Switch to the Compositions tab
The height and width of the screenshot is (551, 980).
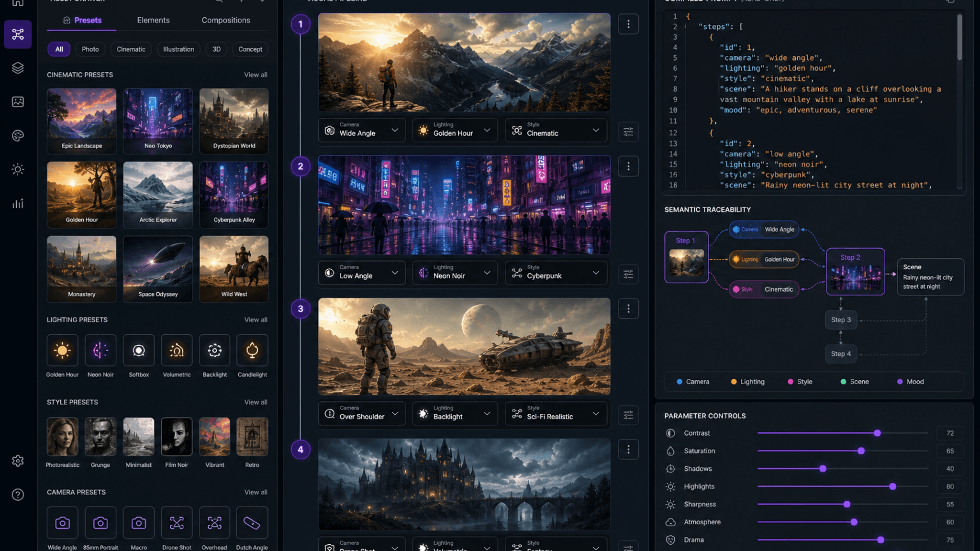[226, 20]
